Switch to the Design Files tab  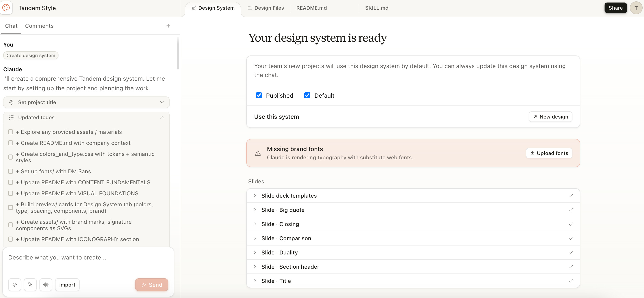click(266, 8)
